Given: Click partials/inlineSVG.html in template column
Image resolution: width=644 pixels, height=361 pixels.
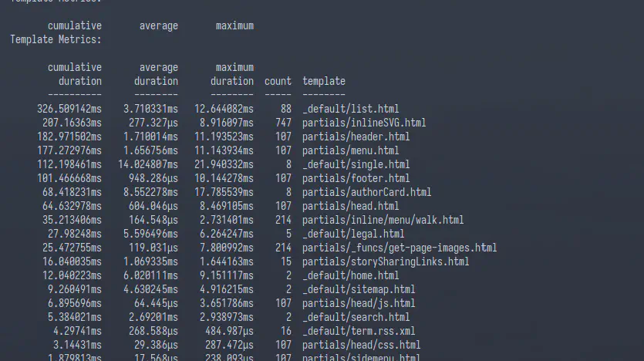Looking at the screenshot, I should (364, 123).
